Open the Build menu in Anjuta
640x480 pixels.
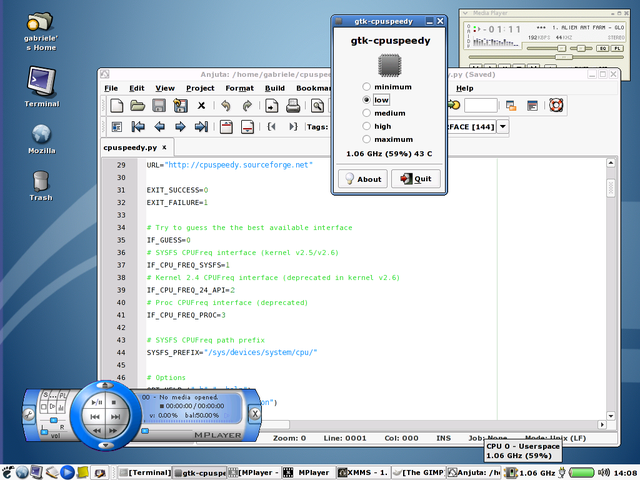[275, 88]
